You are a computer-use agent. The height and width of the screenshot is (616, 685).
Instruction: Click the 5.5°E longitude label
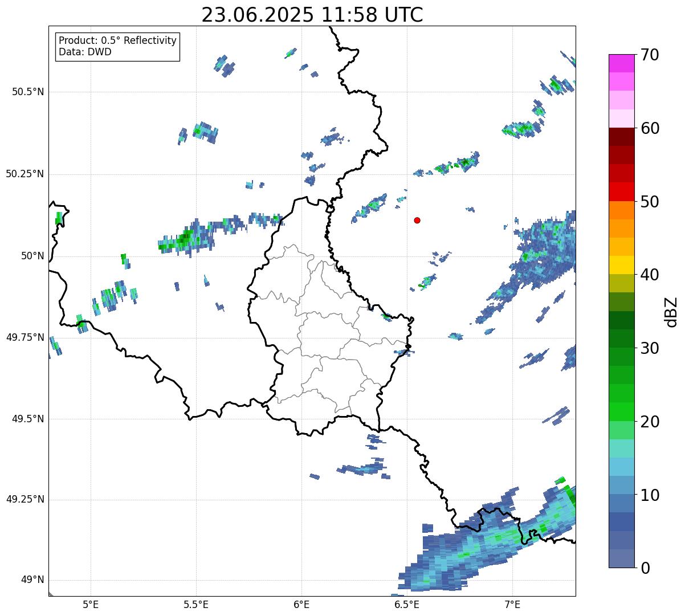point(196,604)
